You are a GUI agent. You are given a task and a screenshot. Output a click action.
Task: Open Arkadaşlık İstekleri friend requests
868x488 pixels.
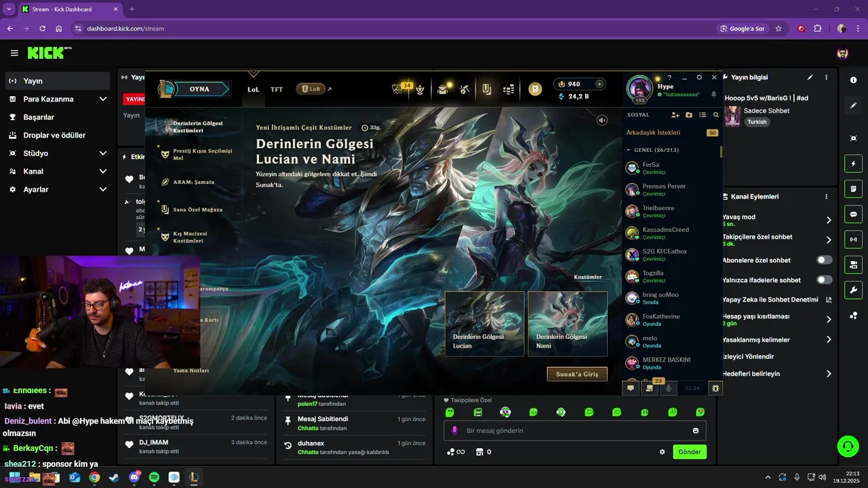click(x=671, y=133)
